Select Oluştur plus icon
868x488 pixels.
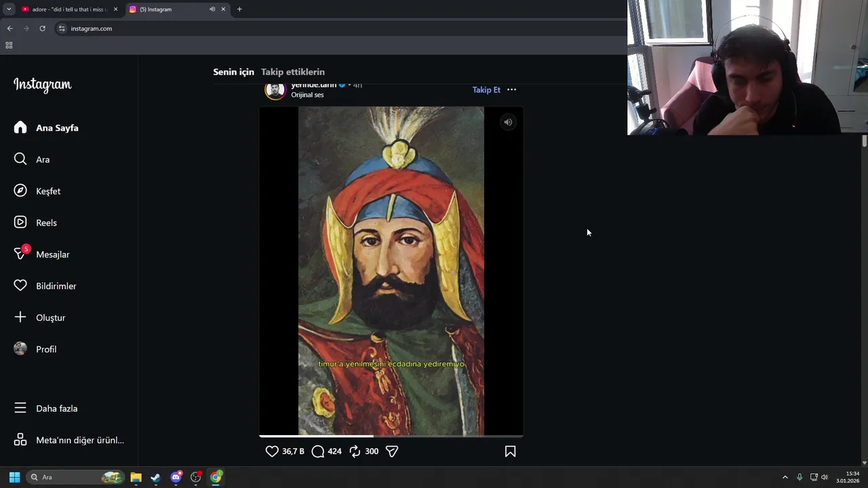(20, 317)
